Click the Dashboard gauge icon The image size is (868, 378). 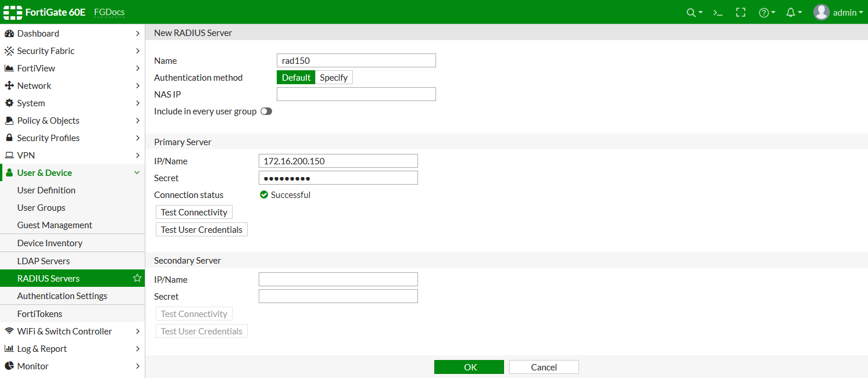coord(9,34)
